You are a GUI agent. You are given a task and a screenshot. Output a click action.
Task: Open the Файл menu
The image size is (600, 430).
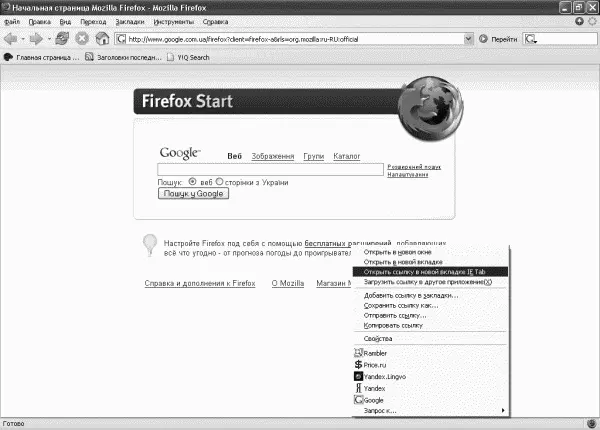click(12, 22)
